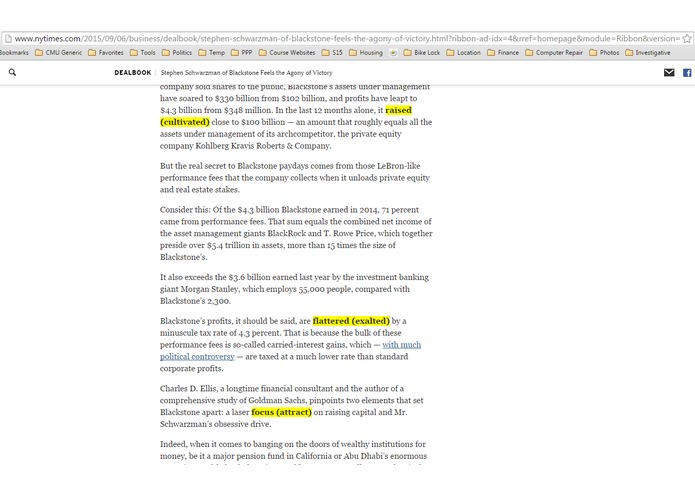695x494 pixels.
Task: Click 'Morgan Stanley' in the article
Action: coord(209,289)
